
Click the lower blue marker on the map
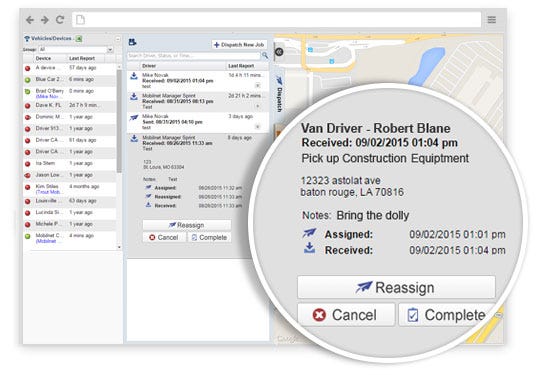click(x=332, y=61)
